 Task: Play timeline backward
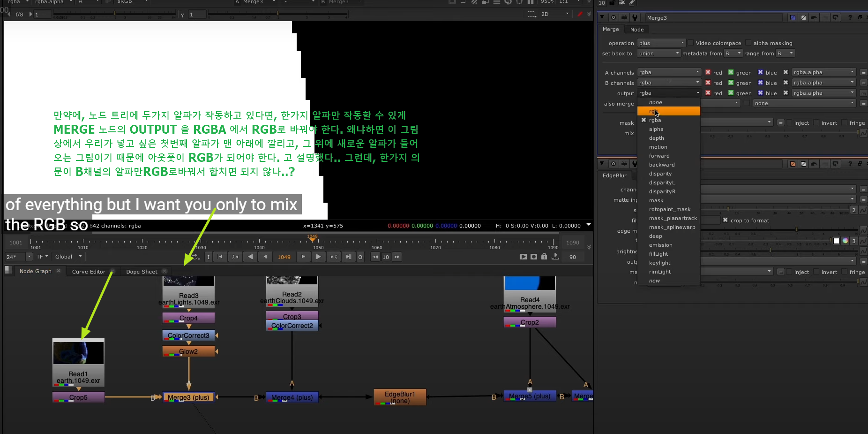265,257
